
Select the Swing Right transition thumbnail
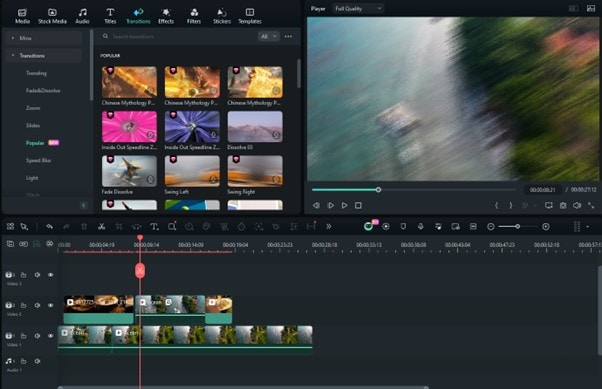tap(255, 171)
